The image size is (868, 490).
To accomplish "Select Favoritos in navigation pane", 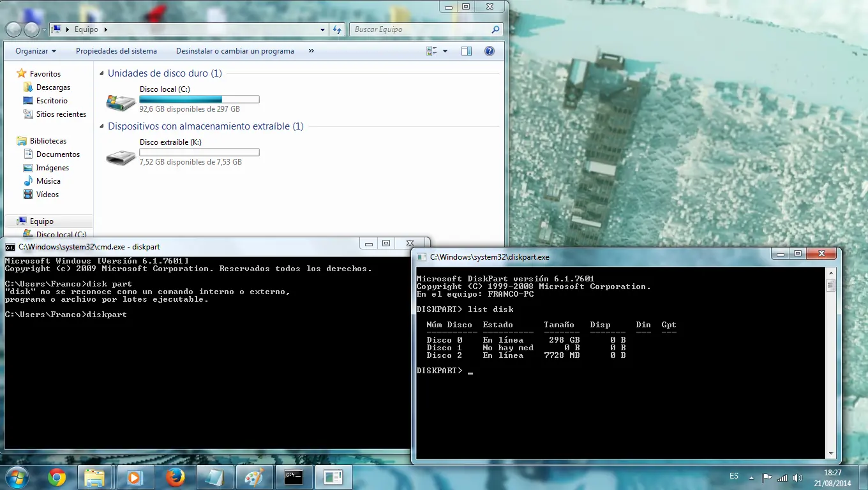I will (45, 74).
